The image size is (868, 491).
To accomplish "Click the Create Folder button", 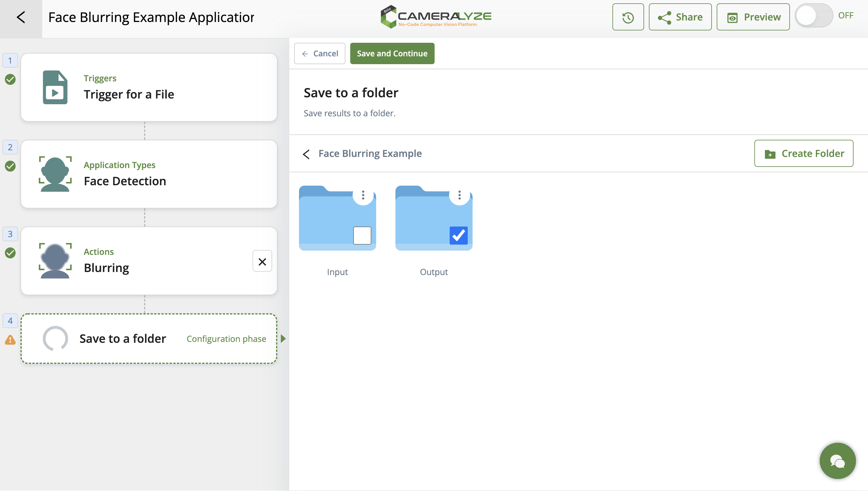I will (x=804, y=153).
